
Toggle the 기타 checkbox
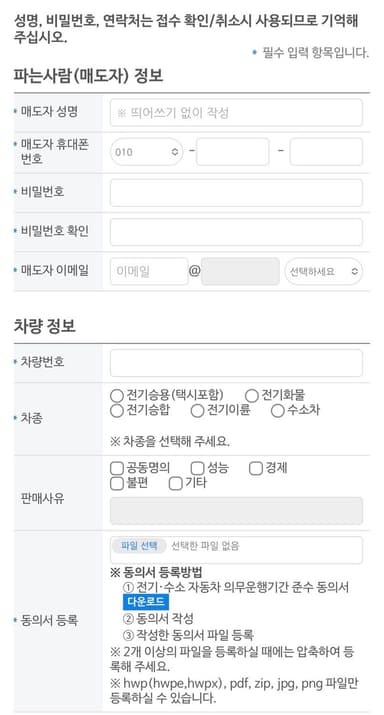pos(176,483)
